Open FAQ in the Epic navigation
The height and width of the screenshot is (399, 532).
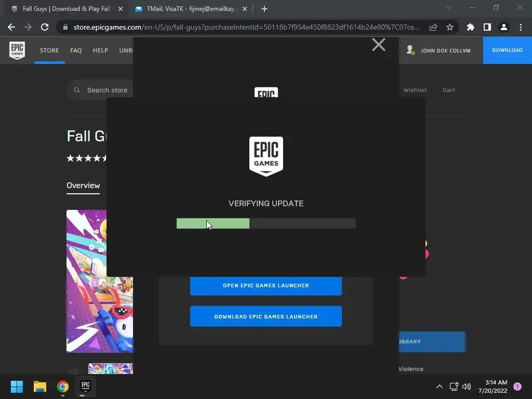(x=76, y=50)
